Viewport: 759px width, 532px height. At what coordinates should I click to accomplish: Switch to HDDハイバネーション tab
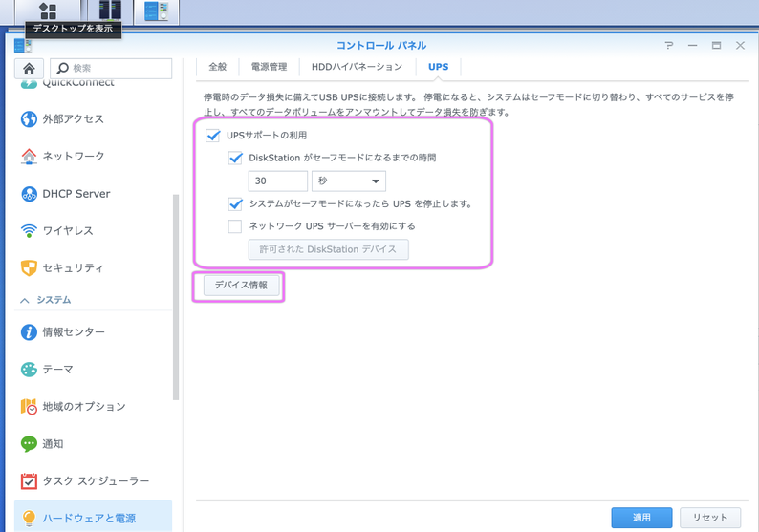tap(357, 67)
